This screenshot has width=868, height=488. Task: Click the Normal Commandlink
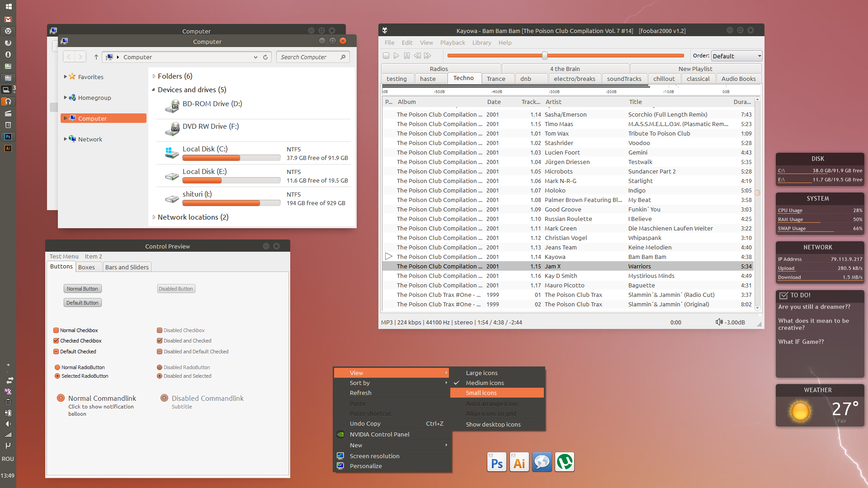[97, 405]
